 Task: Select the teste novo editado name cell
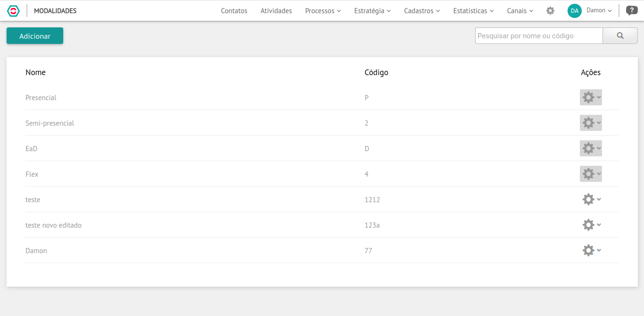pos(53,225)
